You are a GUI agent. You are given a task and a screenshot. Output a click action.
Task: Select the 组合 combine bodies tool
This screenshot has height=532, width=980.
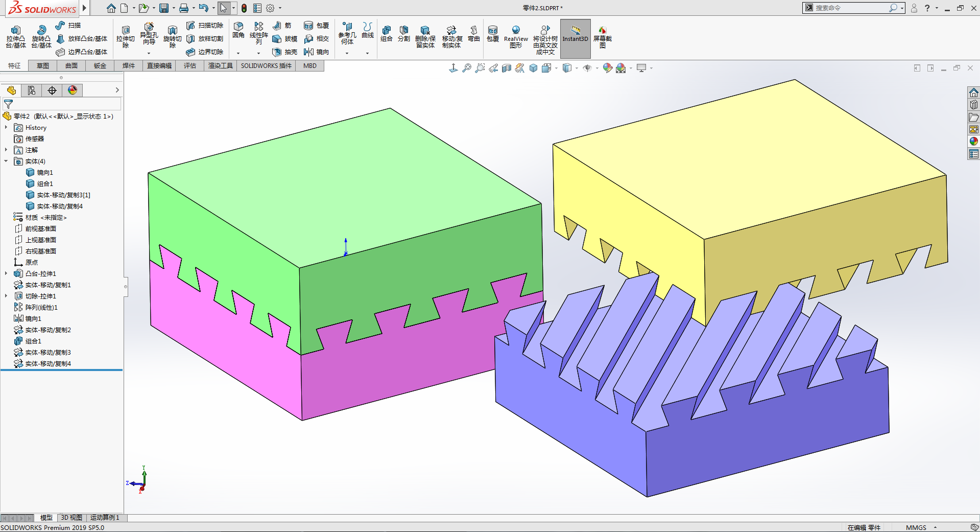pyautogui.click(x=387, y=34)
